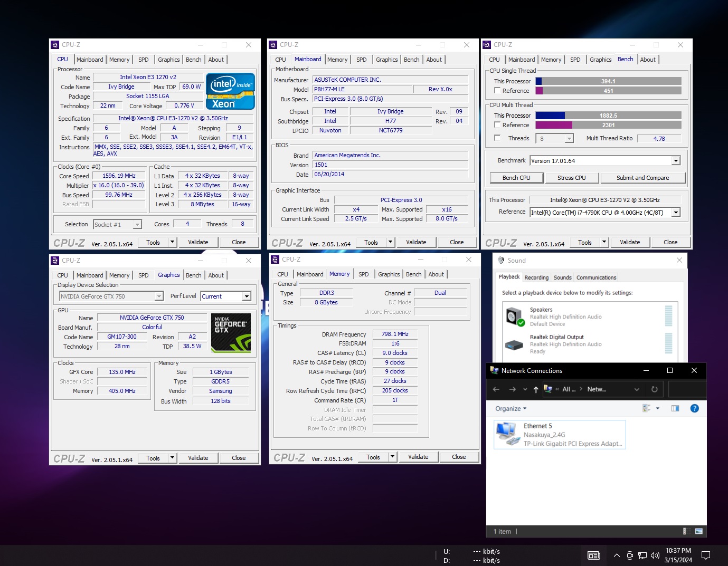Click the Model field P8H77-M LE

point(362,89)
